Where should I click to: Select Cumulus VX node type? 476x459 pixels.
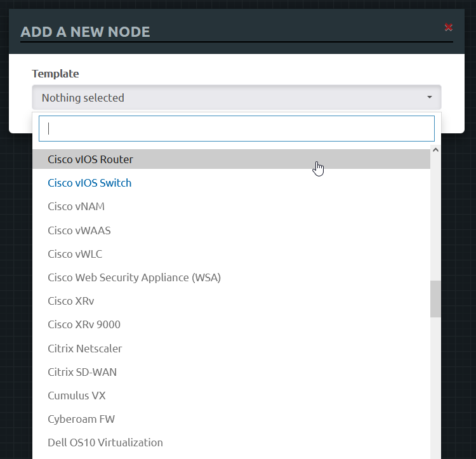pyautogui.click(x=77, y=396)
